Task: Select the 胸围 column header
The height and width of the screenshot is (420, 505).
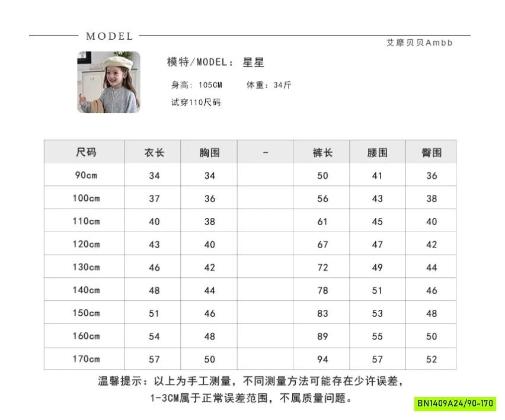Action: (209, 152)
